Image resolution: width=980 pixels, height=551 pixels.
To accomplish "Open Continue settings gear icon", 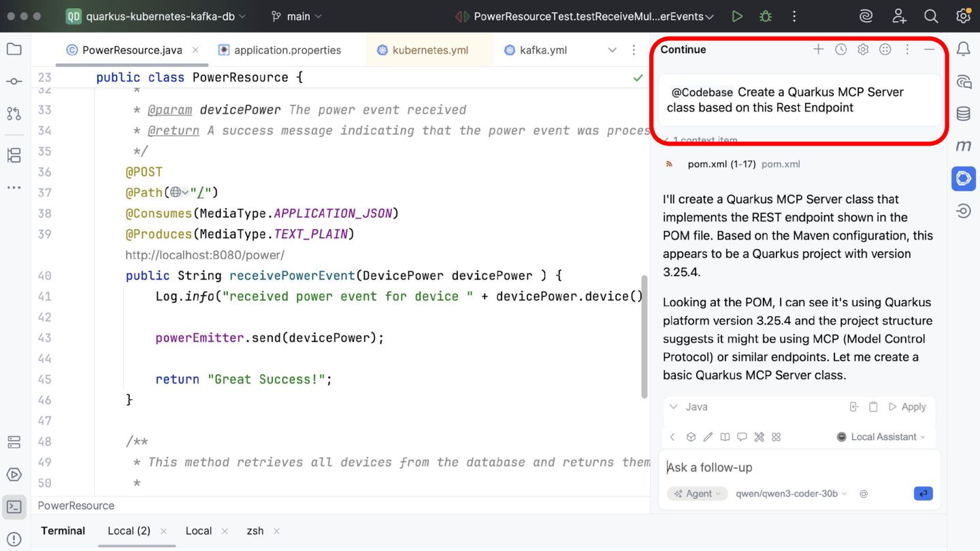I will 863,49.
